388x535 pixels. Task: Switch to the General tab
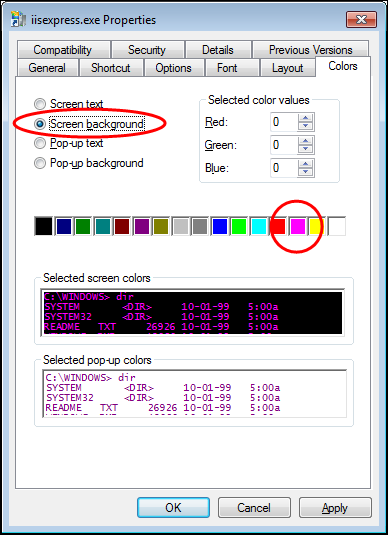pos(47,68)
